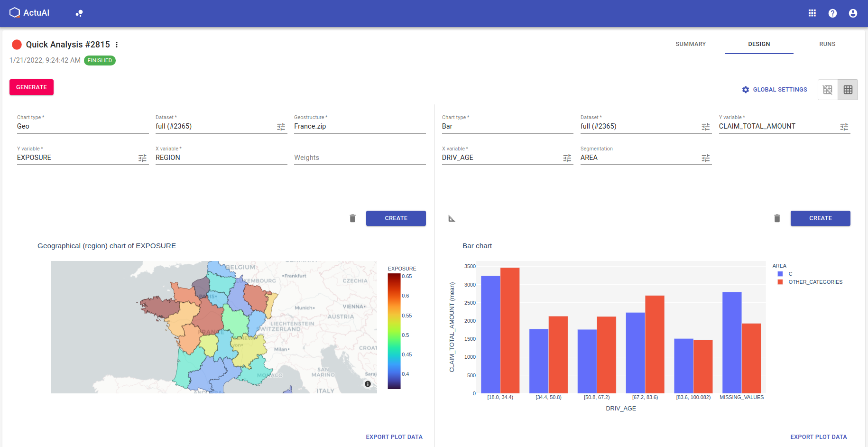Delete the Geo chart using its trash icon
This screenshot has width=868, height=447.
coord(352,218)
